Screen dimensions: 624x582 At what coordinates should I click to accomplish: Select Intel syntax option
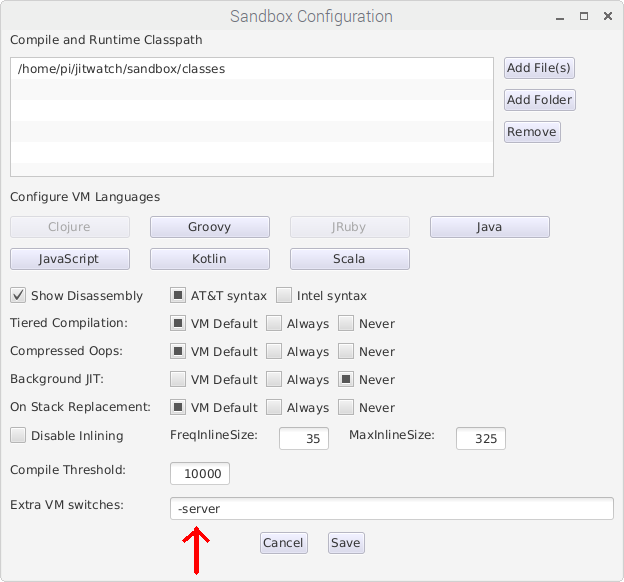click(284, 295)
